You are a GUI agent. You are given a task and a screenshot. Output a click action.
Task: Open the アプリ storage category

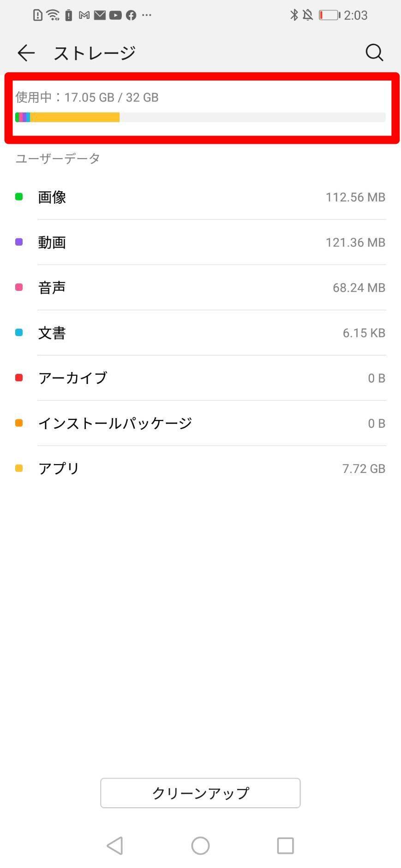coord(200,468)
